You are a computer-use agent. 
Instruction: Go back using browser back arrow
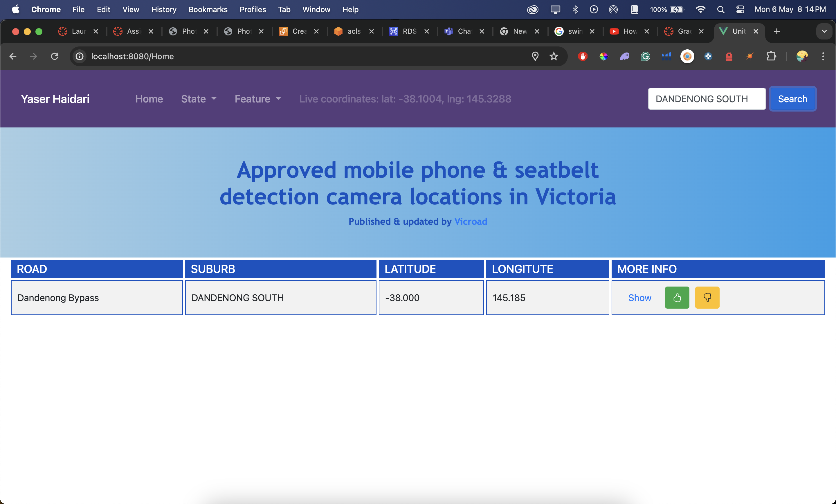pyautogui.click(x=13, y=56)
